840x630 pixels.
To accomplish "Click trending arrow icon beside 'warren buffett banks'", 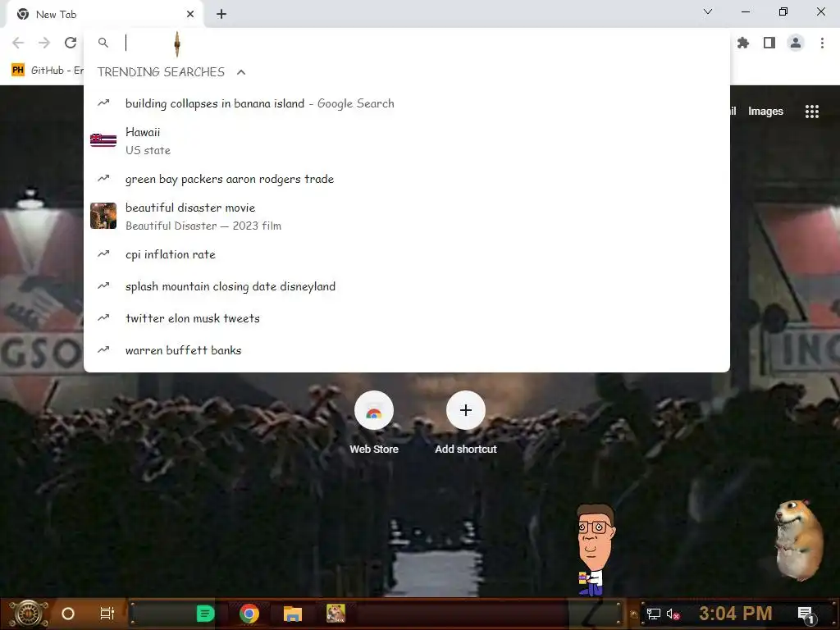I will pyautogui.click(x=103, y=349).
